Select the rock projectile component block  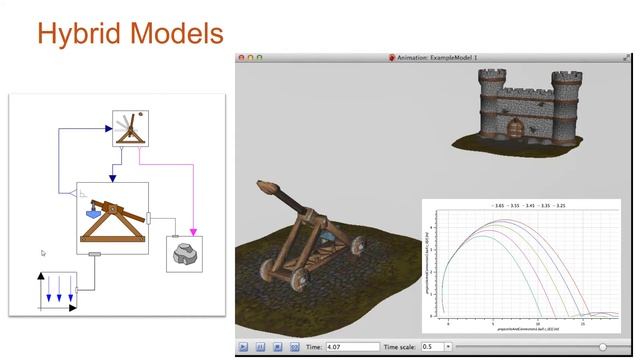tap(184, 254)
